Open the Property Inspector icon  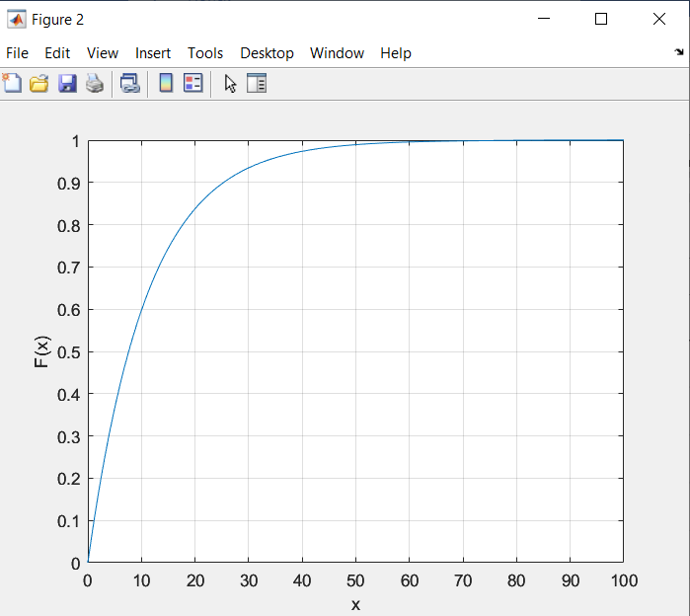257,83
